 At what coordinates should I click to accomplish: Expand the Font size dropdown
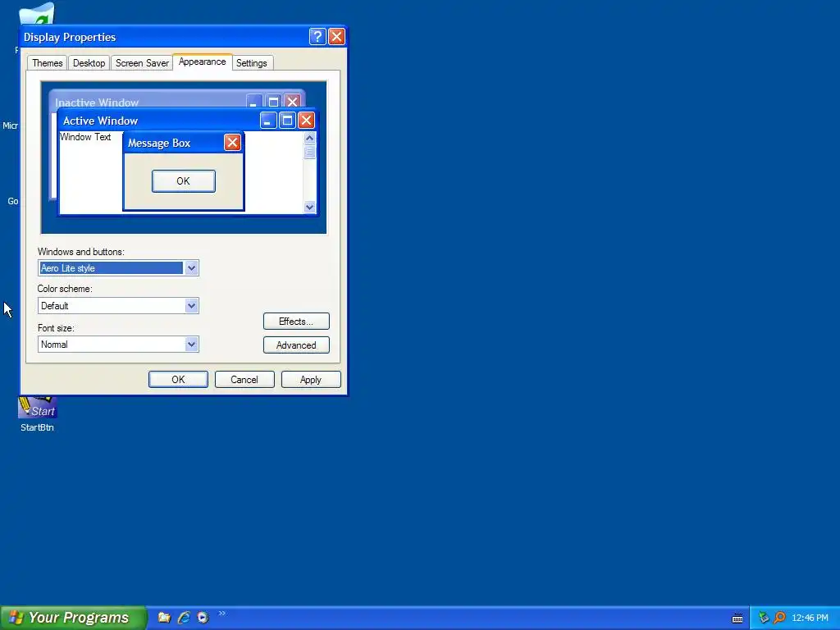coord(191,344)
